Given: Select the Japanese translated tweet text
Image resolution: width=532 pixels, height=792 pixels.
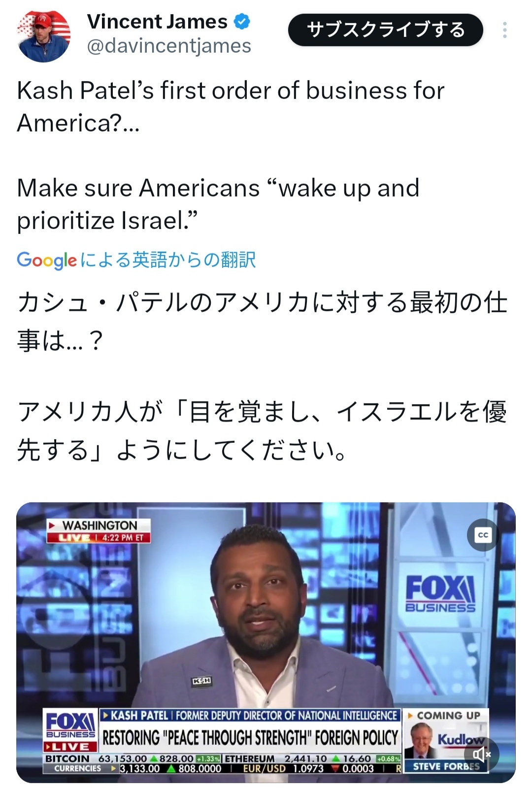Looking at the screenshot, I should [262, 376].
